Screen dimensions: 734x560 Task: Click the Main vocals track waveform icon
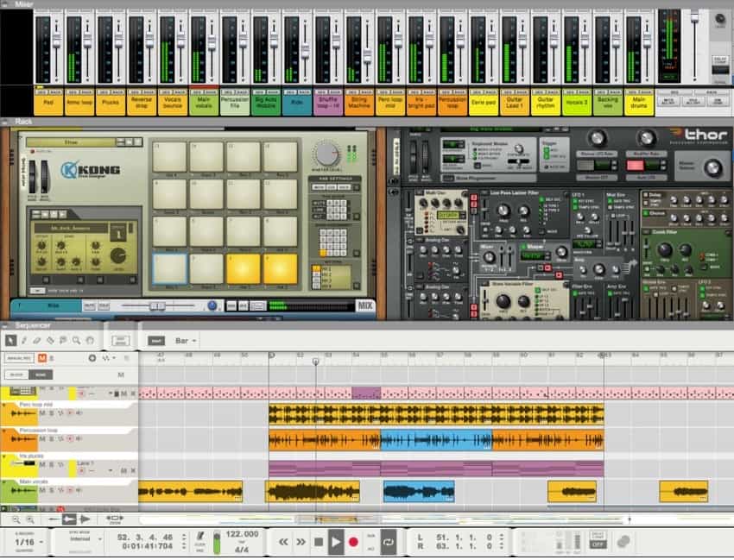click(x=23, y=490)
